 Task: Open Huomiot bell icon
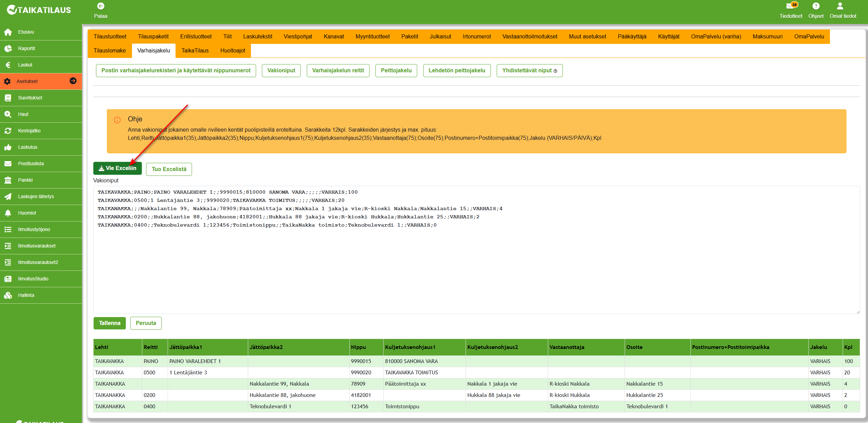(8, 213)
